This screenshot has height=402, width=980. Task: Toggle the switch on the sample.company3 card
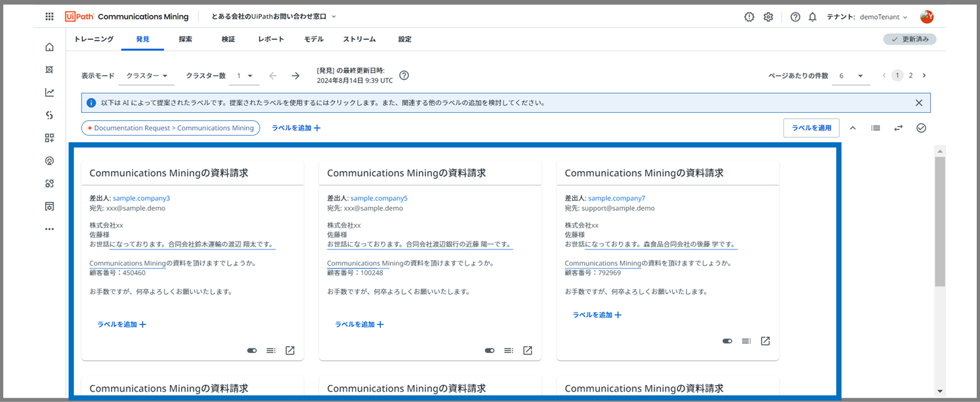pyautogui.click(x=252, y=350)
